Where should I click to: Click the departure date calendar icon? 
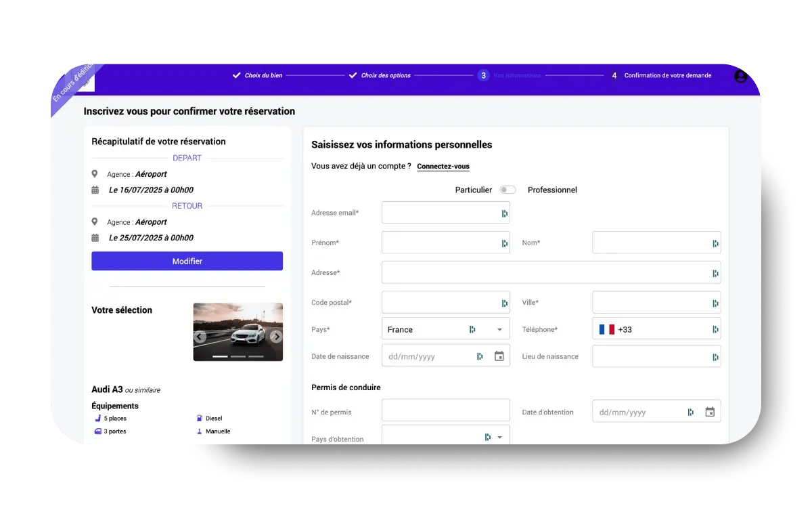pos(95,190)
